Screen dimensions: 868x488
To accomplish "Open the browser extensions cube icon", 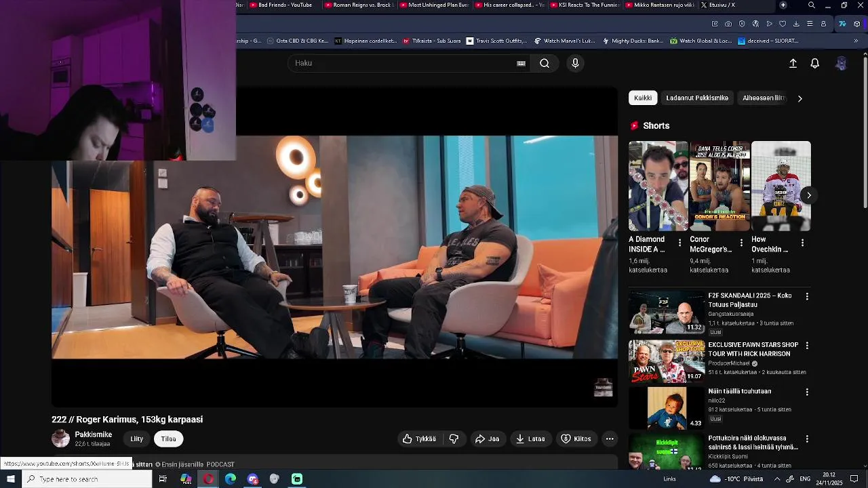I will pos(857,24).
